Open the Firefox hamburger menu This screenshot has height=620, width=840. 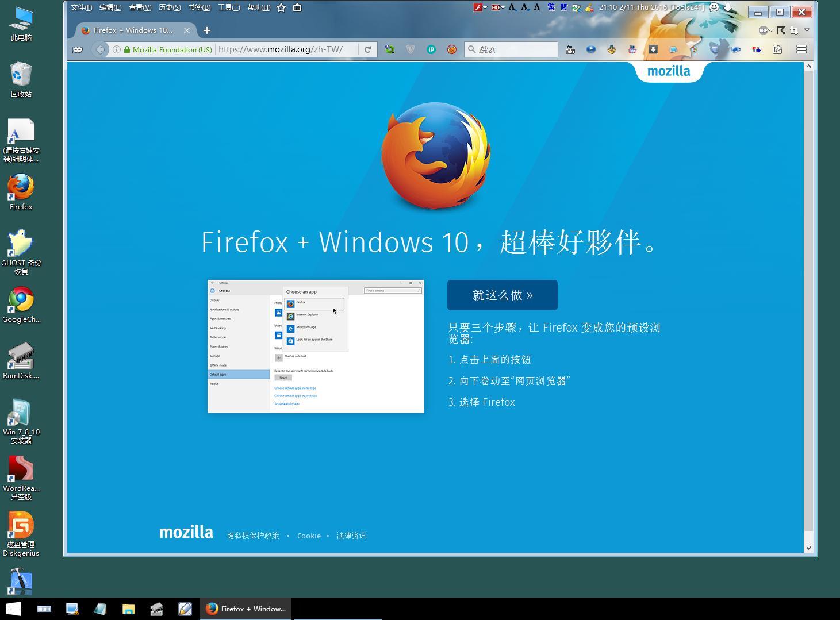(801, 49)
